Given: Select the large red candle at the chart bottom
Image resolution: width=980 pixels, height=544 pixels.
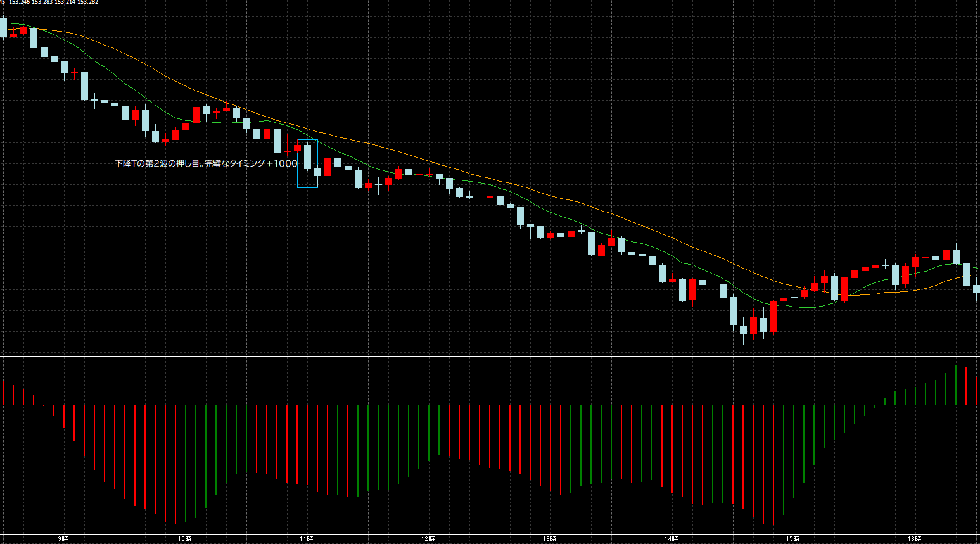Looking at the screenshot, I should point(773,317).
